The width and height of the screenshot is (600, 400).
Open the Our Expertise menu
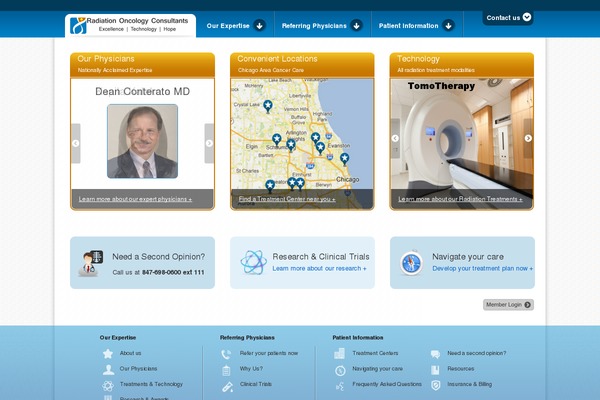pyautogui.click(x=228, y=26)
